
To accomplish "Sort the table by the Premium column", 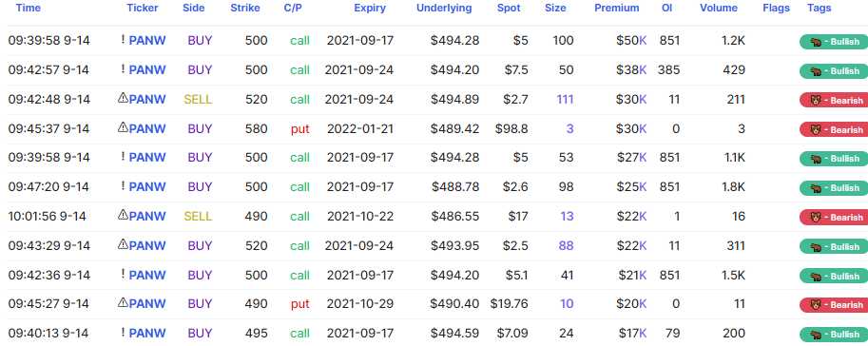I will pos(617,9).
